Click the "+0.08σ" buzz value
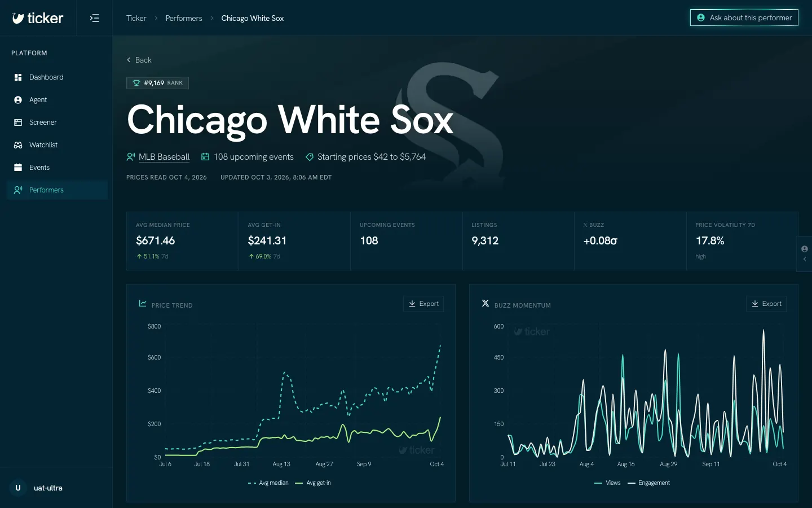The width and height of the screenshot is (812, 508). [x=601, y=241]
